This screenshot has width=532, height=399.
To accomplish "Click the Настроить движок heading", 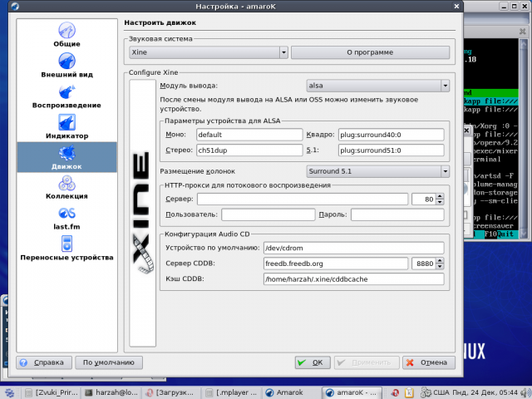I will coord(160,22).
